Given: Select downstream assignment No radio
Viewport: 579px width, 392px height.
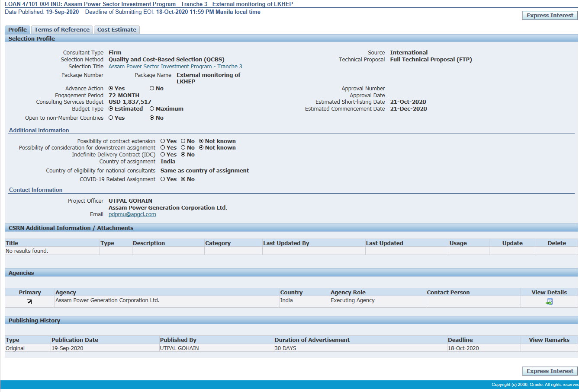Looking at the screenshot, I should click(x=183, y=147).
